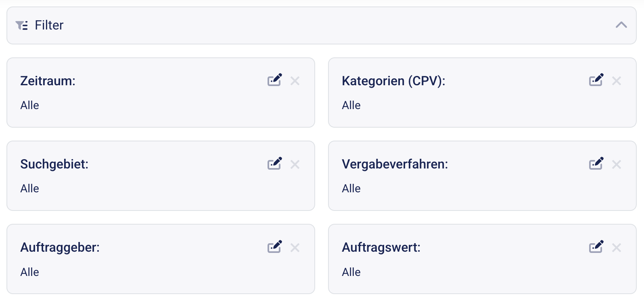Remove the Suchgebiet filter
The image size is (644, 303).
click(x=295, y=164)
